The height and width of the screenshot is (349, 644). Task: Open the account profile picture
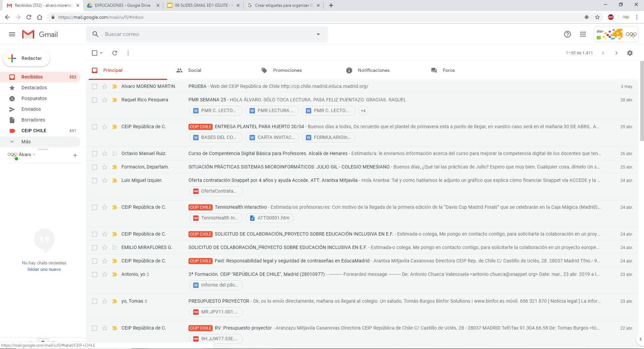(x=631, y=34)
